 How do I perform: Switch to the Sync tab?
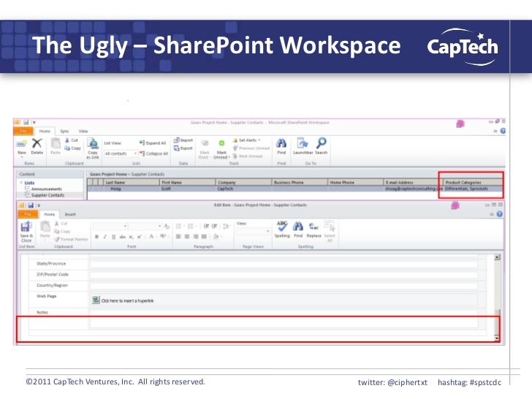tap(64, 131)
